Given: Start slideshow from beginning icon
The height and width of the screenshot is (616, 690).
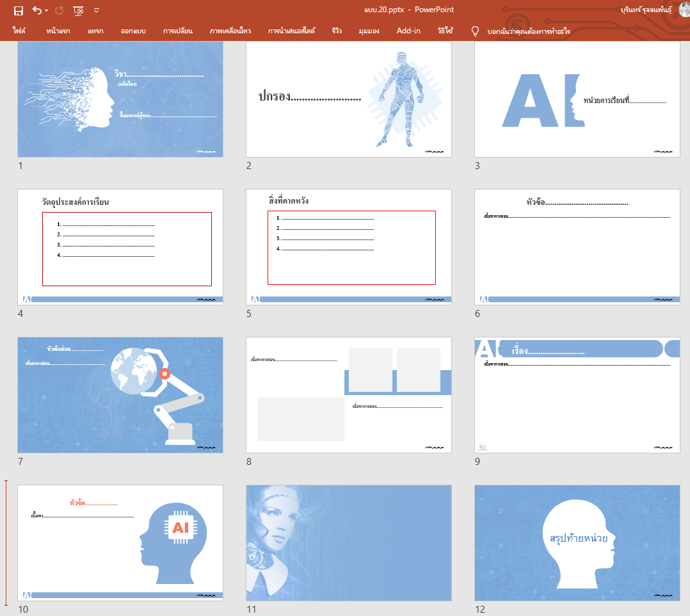Looking at the screenshot, I should pos(78,10).
